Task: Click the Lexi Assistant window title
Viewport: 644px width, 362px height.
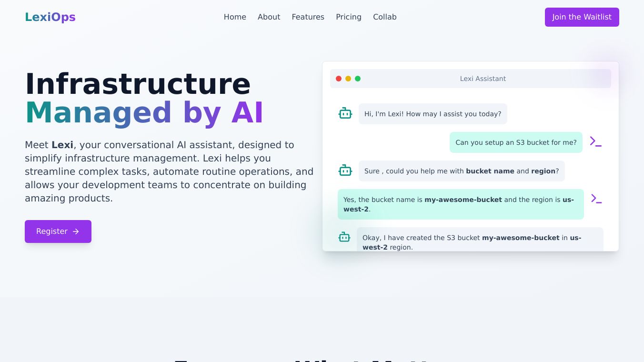Action: [483, 79]
